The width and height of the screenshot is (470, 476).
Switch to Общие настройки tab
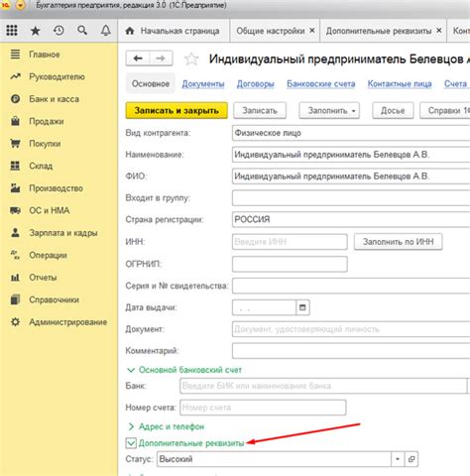pyautogui.click(x=271, y=31)
